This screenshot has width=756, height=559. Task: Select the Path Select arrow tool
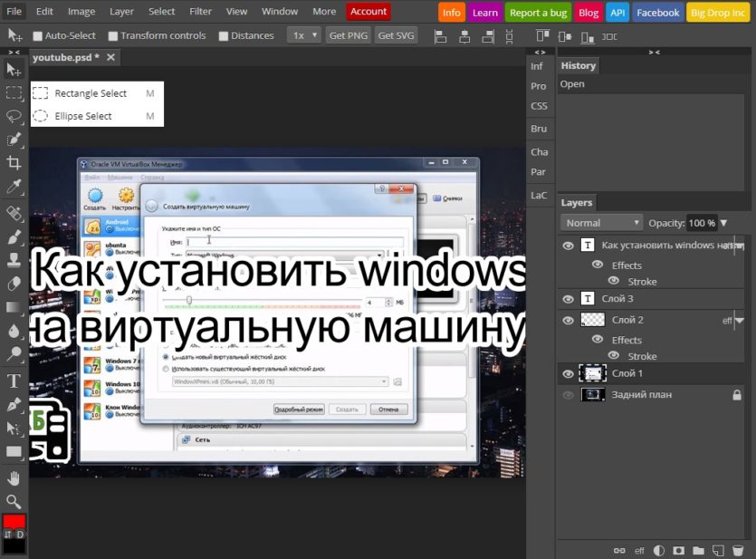14,428
